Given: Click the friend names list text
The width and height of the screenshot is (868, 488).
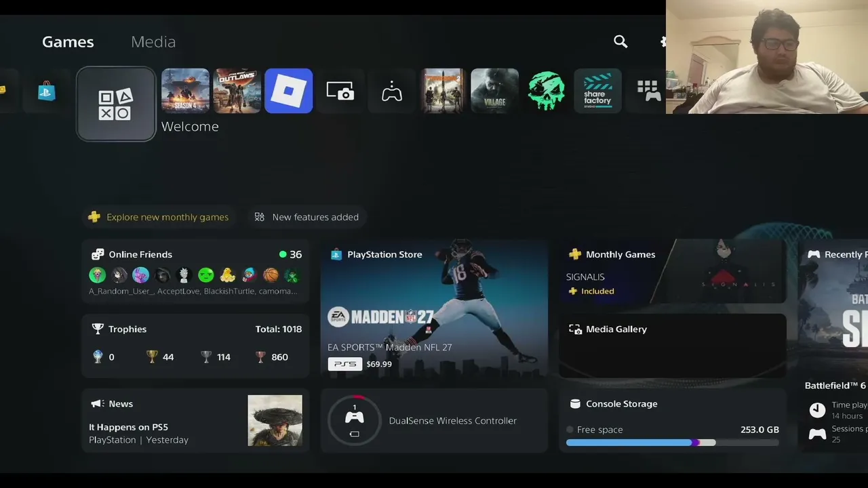Looking at the screenshot, I should (x=193, y=291).
